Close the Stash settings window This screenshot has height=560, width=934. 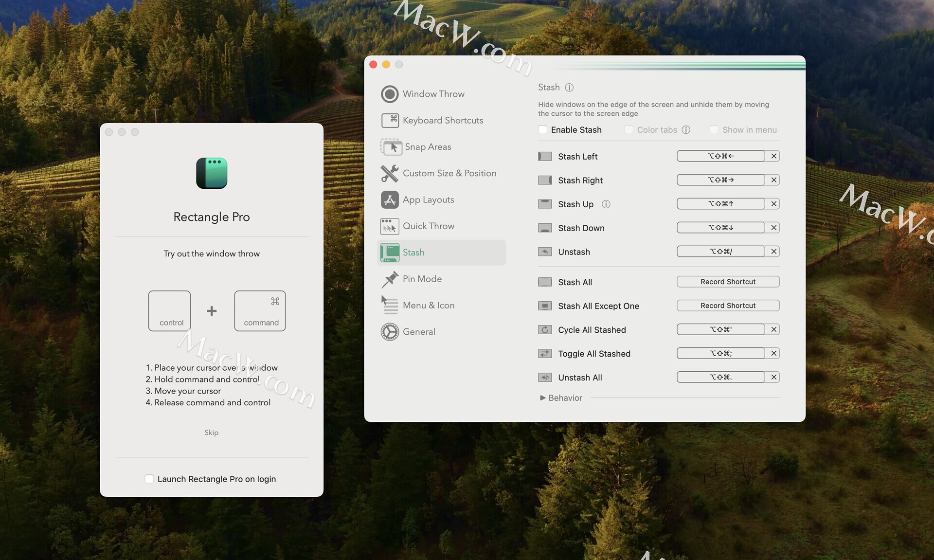tap(373, 65)
